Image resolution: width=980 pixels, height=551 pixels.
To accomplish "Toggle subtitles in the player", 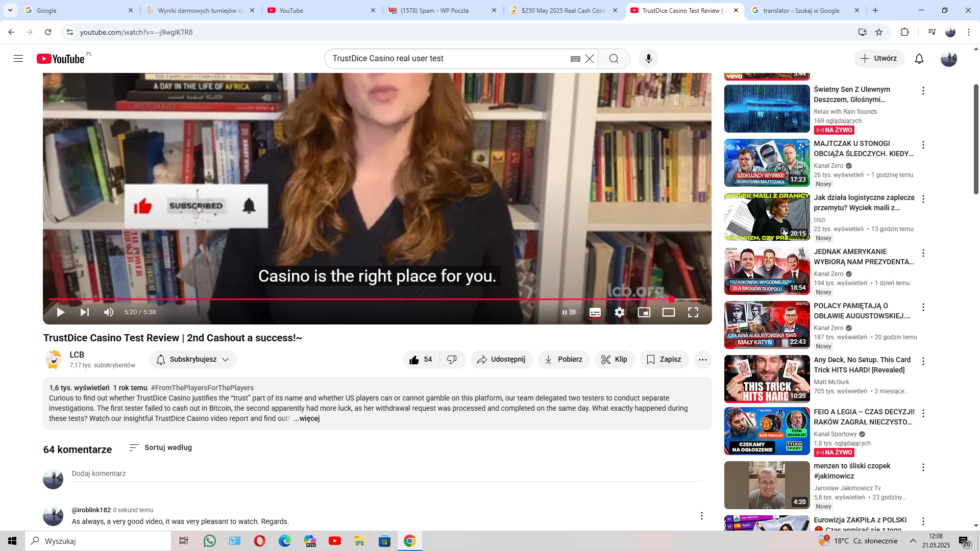I will point(595,312).
